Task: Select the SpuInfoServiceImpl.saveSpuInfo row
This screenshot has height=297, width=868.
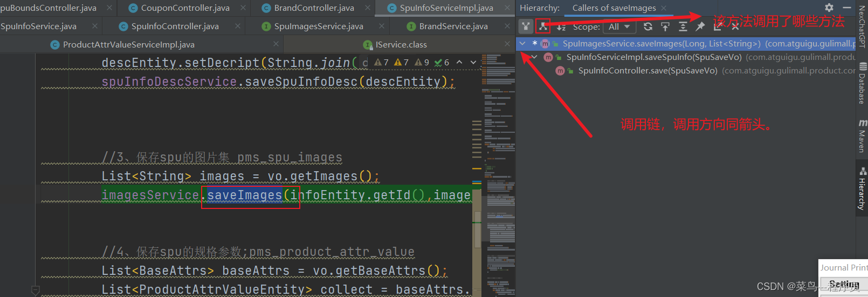Action: (x=686, y=57)
